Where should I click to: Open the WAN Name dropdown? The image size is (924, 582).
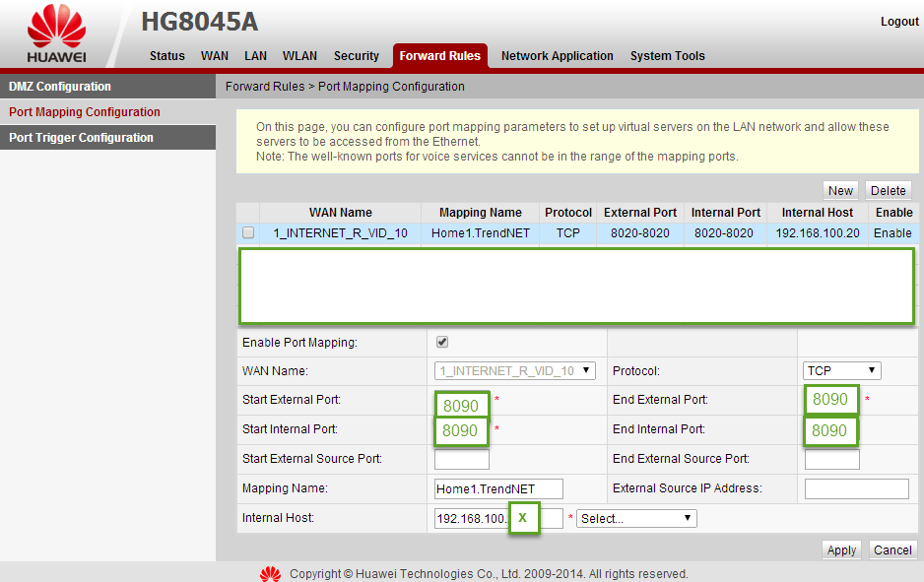515,371
